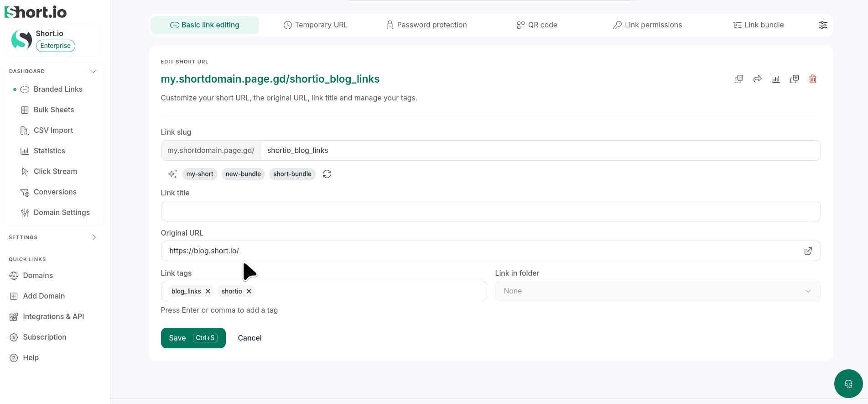Open the Link in folder dropdown
This screenshot has height=404, width=868.
(x=658, y=291)
